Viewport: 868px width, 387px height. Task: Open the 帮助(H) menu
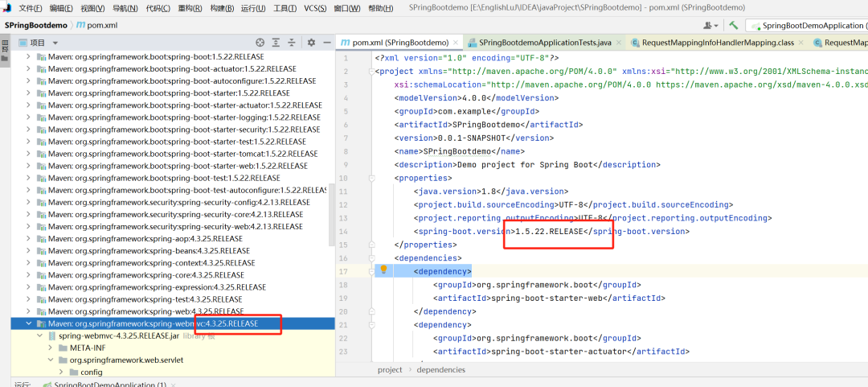pos(380,8)
